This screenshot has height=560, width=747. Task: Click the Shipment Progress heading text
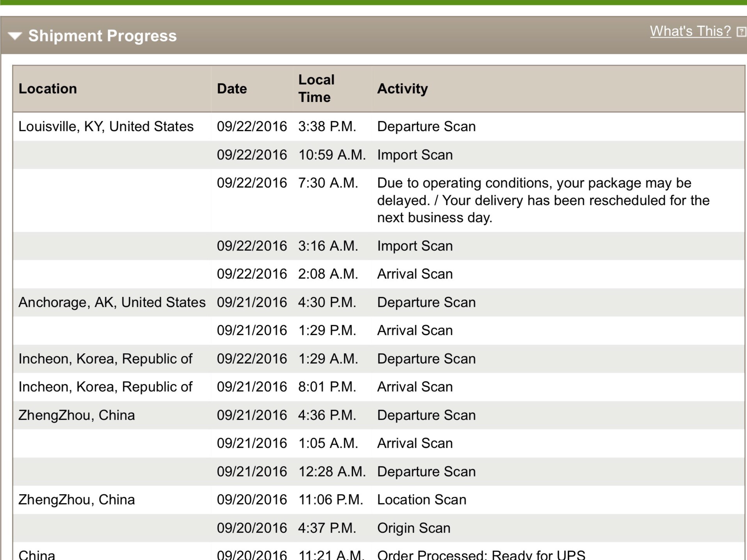(x=102, y=36)
